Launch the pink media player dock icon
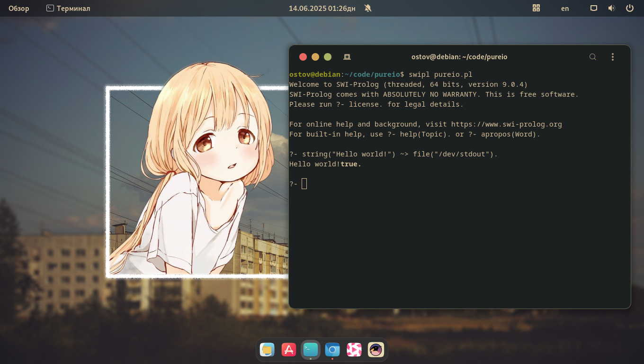The image size is (644, 364). pos(354,350)
